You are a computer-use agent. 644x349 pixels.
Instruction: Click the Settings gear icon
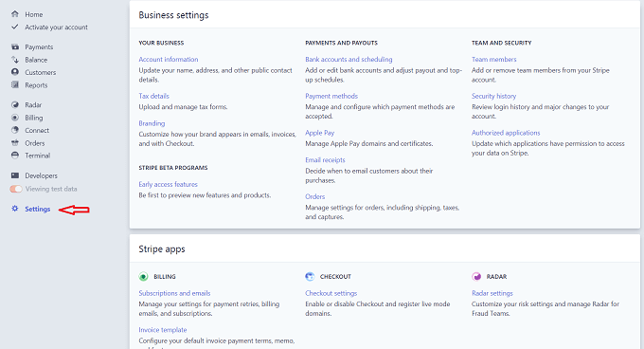[15, 209]
